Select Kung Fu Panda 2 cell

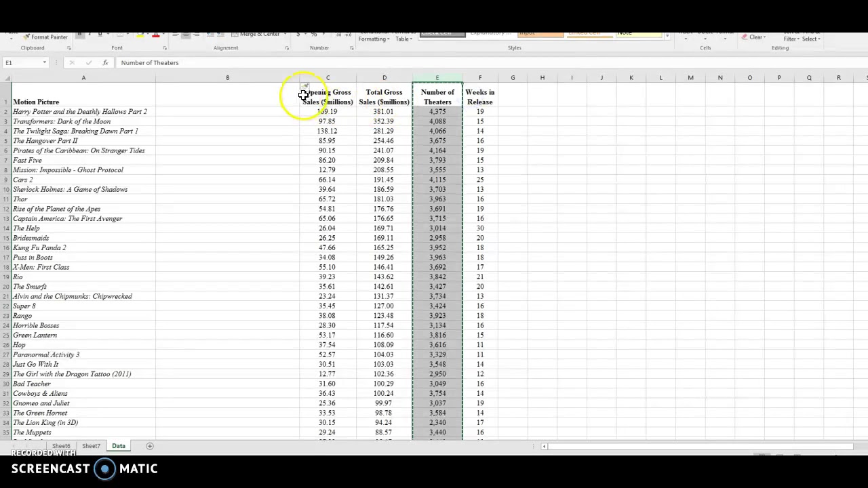(83, 247)
